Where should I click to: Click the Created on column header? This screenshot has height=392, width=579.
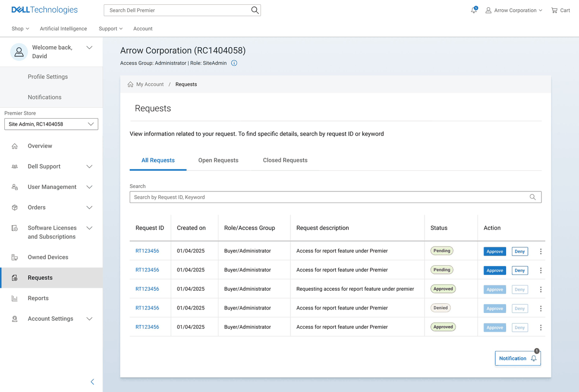(191, 228)
